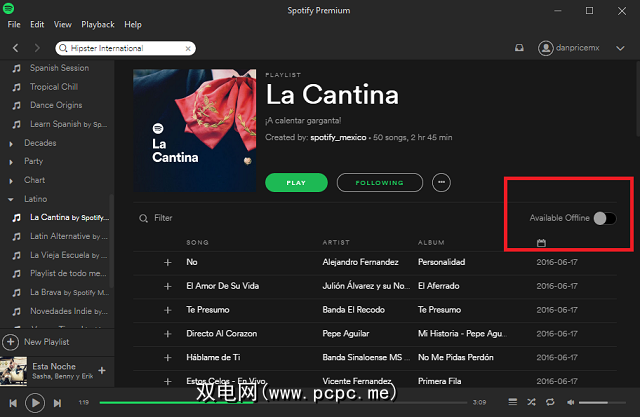640x417 pixels.
Task: Collapse the Latino folder
Action: click(x=11, y=200)
